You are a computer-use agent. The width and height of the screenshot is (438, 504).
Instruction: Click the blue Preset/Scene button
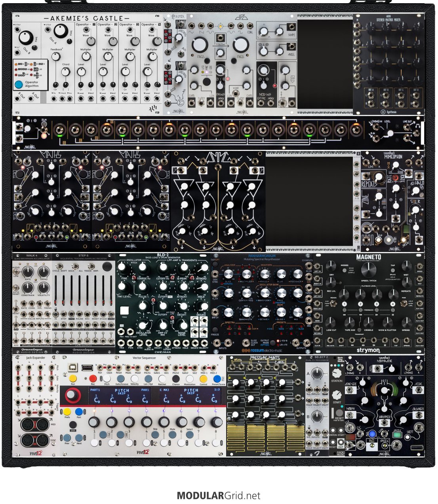[217, 378]
